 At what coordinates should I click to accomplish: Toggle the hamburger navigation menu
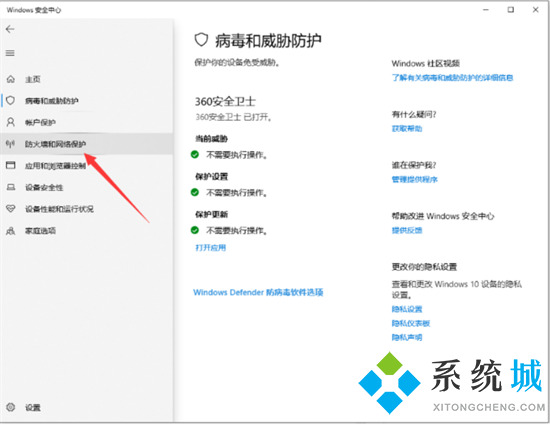[x=10, y=53]
